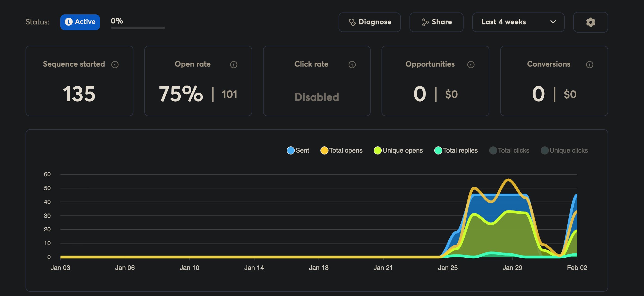Image resolution: width=644 pixels, height=296 pixels.
Task: Click the share nodes icon
Action: tap(425, 22)
